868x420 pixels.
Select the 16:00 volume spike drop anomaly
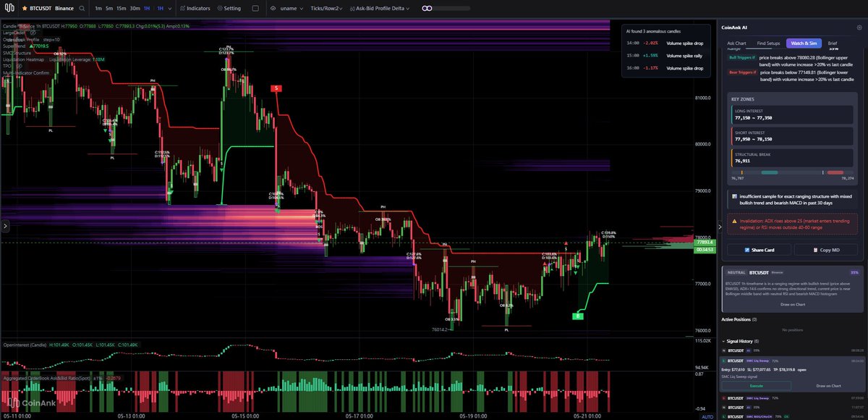click(664, 67)
